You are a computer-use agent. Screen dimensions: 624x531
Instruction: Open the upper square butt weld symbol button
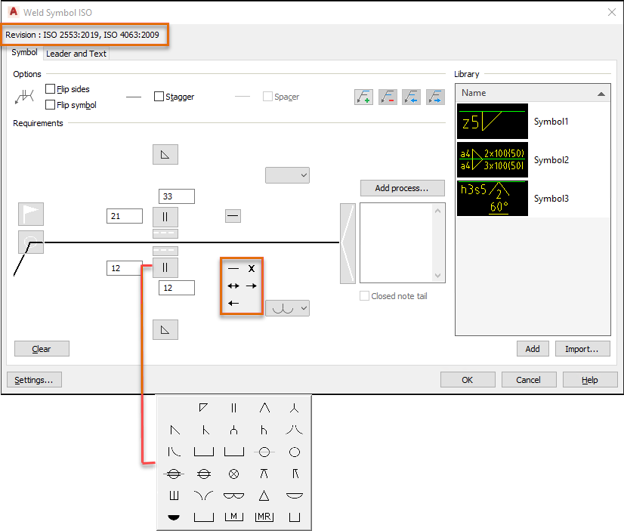pyautogui.click(x=165, y=217)
